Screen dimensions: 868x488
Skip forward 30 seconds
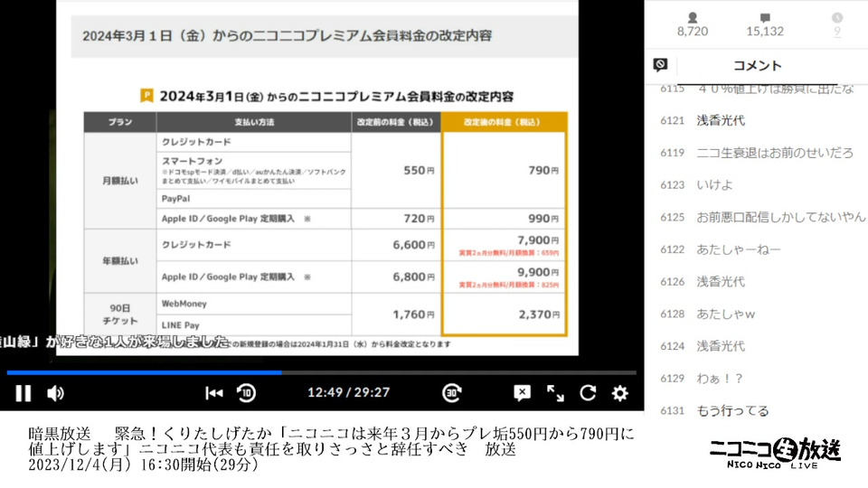[x=452, y=393]
